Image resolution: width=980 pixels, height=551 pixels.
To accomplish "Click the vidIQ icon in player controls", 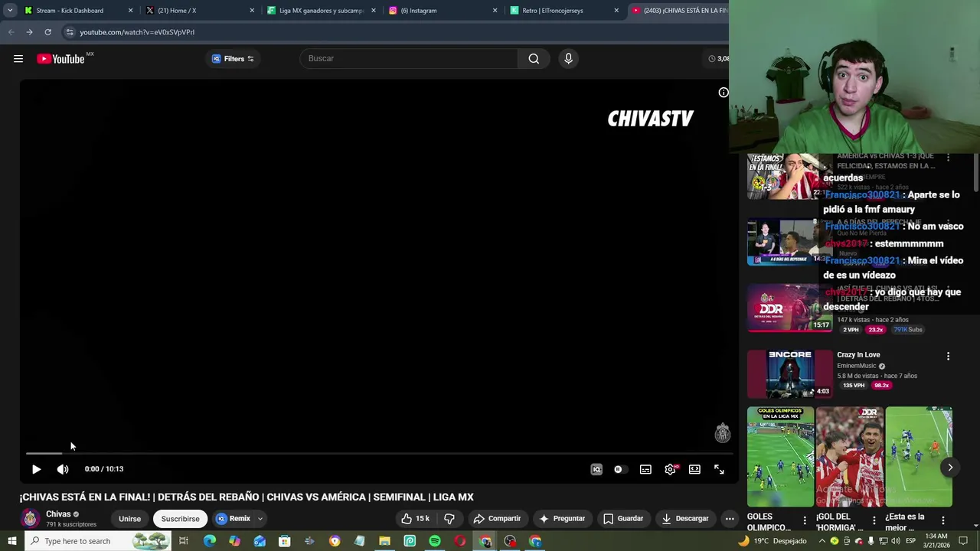I will 596,469.
